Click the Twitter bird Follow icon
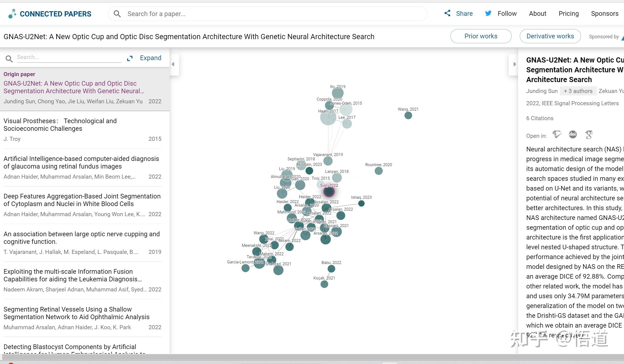 [488, 13]
